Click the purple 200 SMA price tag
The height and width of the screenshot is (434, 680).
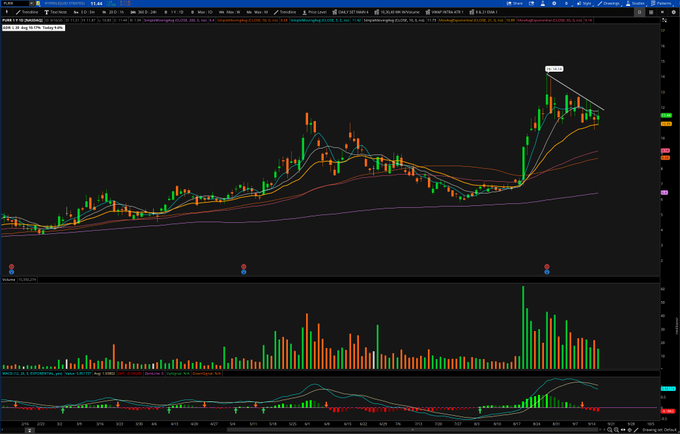pyautogui.click(x=664, y=193)
